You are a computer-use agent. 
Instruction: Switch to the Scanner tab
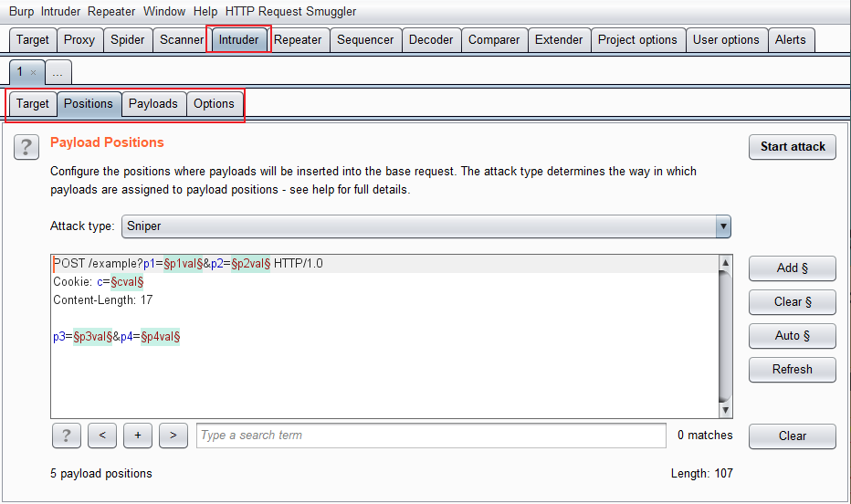(x=182, y=39)
